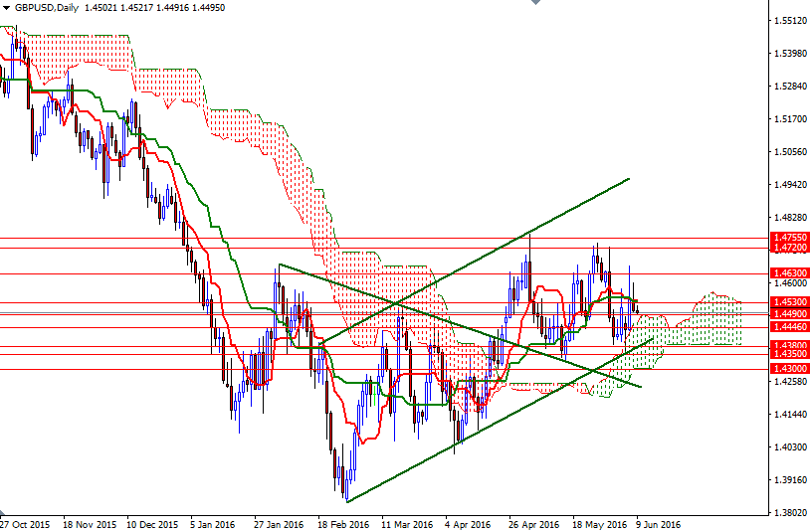Click the 5 Jan 2016 date label
810x532 pixels.
pos(211,523)
